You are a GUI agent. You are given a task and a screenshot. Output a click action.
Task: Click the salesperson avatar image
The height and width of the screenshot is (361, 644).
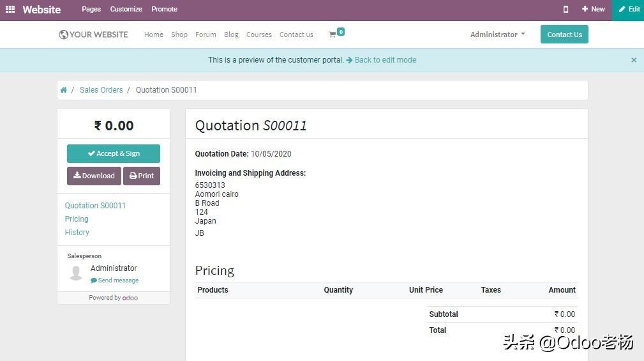click(x=76, y=273)
